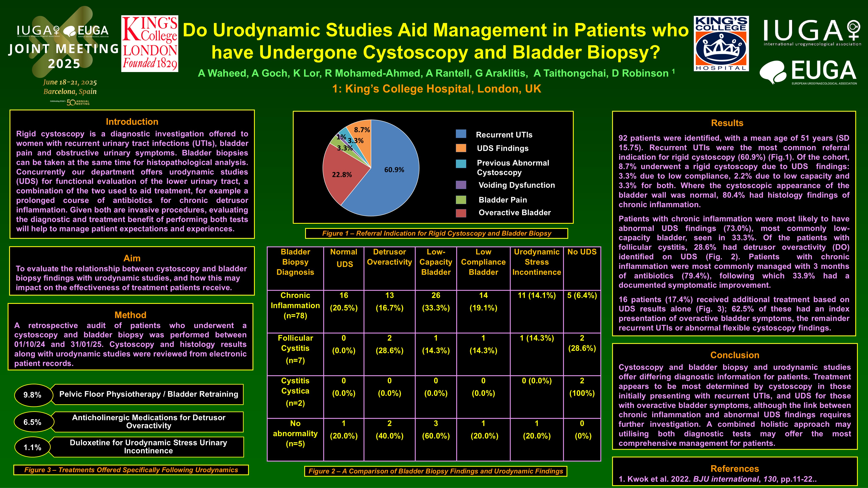
Task: Click Anticholinergic Medications for Detrusor Overactivity box
Action: click(148, 422)
